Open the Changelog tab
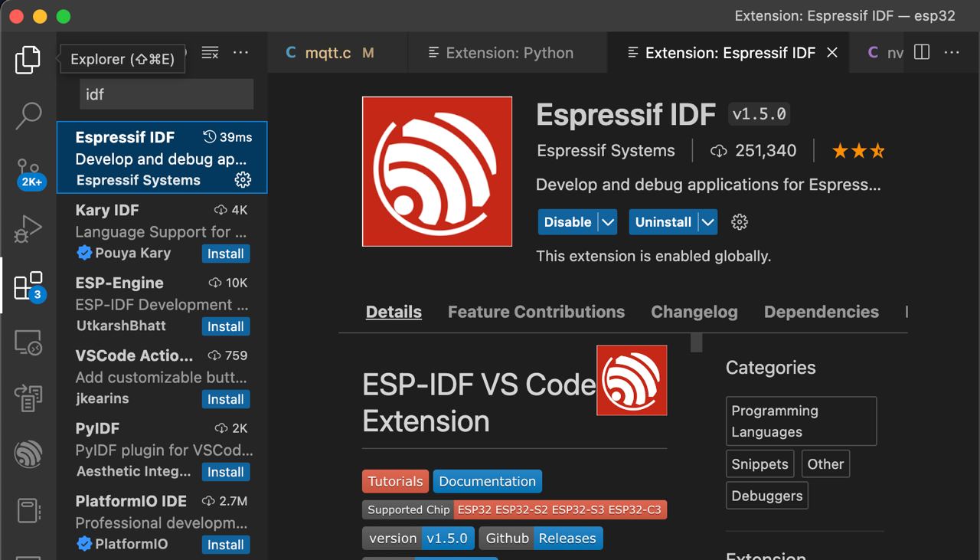 coord(694,312)
